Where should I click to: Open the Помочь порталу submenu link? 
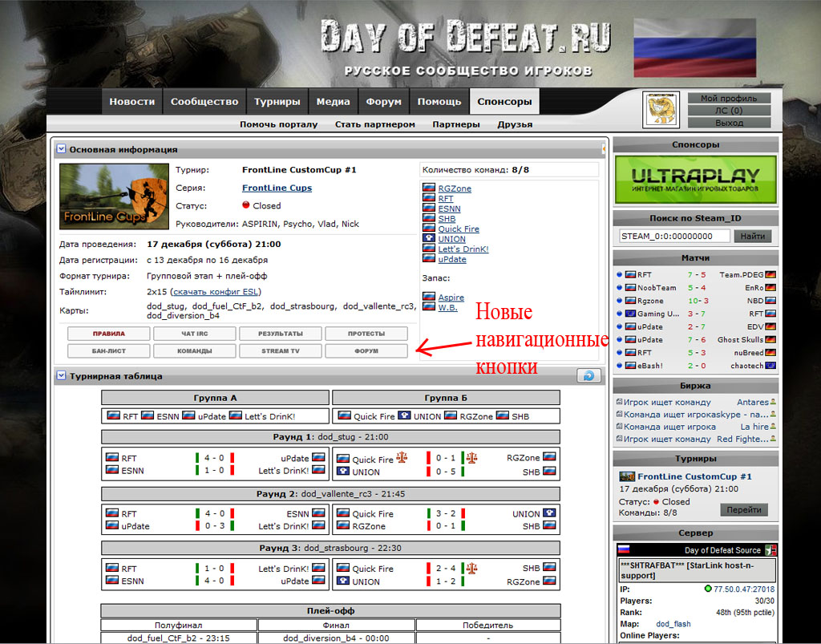[x=278, y=124]
